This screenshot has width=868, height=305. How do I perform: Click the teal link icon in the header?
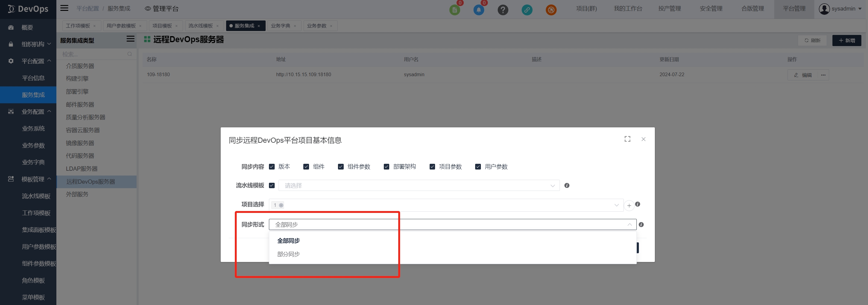(x=527, y=10)
